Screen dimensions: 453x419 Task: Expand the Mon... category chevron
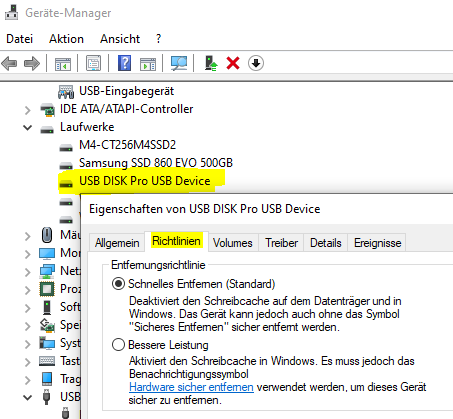click(27, 254)
